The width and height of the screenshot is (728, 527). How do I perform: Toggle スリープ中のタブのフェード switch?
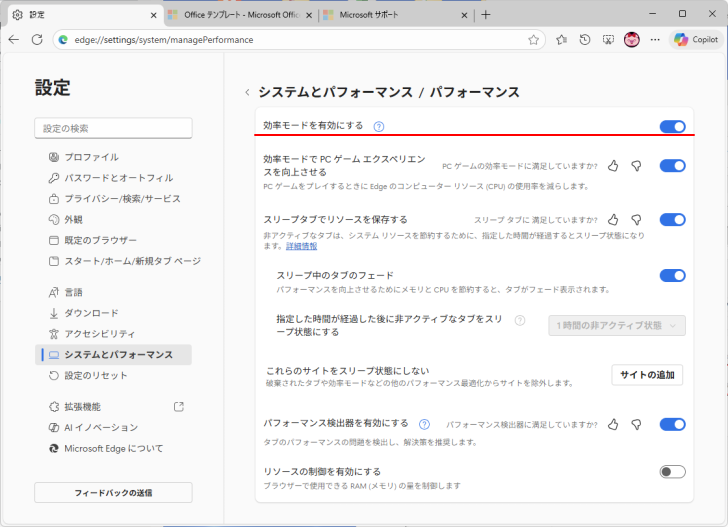[672, 275]
